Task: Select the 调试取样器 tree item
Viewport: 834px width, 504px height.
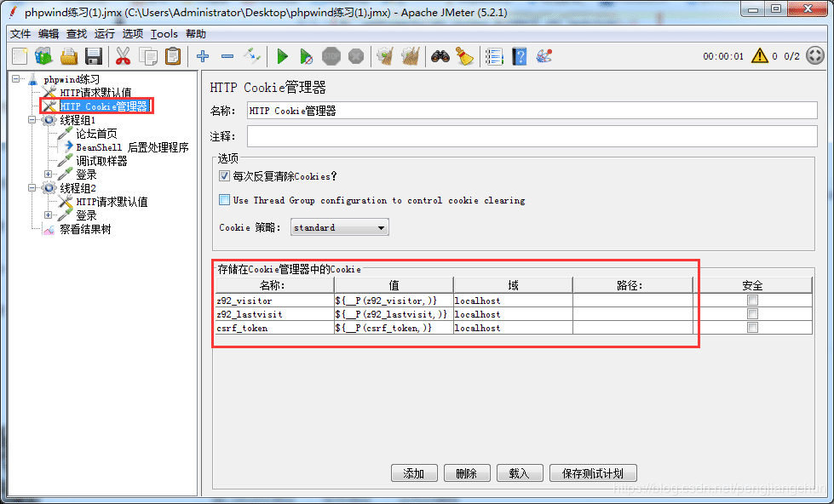Action: (101, 161)
